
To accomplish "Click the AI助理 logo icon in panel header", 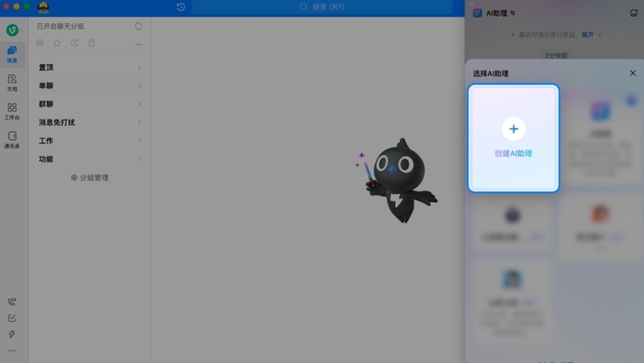I will tap(477, 13).
